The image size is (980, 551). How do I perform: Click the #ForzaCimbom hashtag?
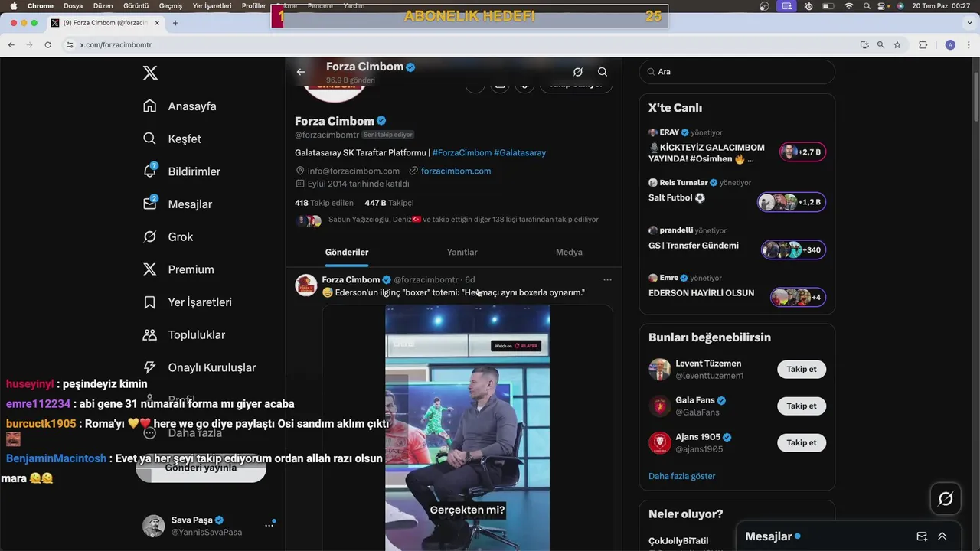click(462, 153)
